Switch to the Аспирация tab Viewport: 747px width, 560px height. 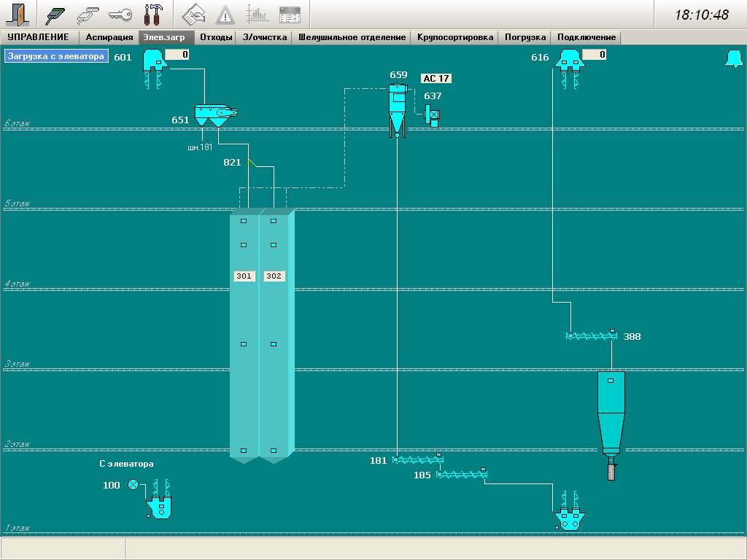pyautogui.click(x=109, y=37)
